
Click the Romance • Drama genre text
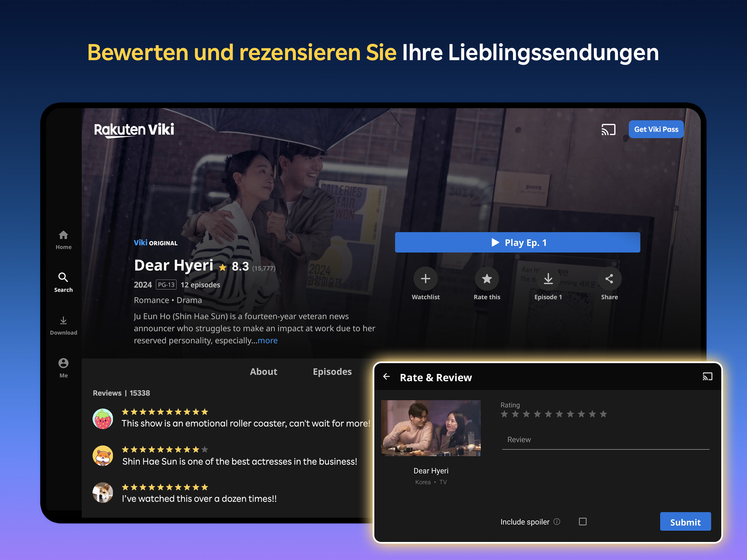pos(168,300)
